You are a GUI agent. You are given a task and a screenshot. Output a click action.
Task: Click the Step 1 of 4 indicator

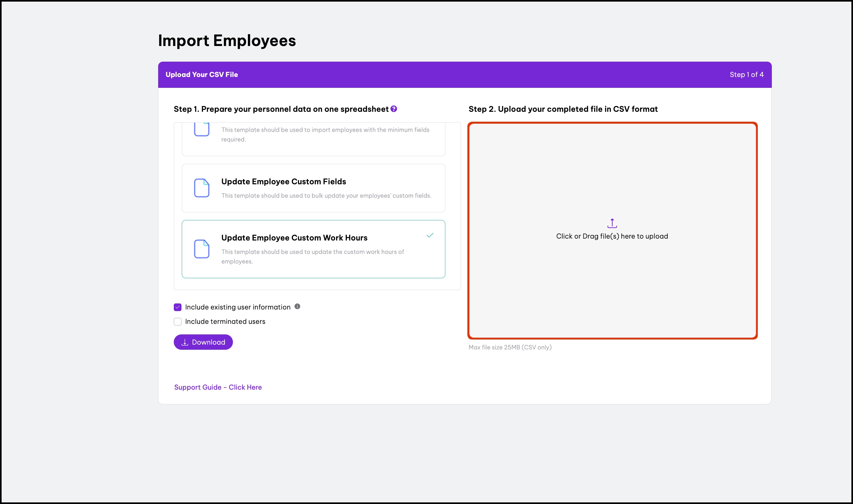tap(746, 75)
